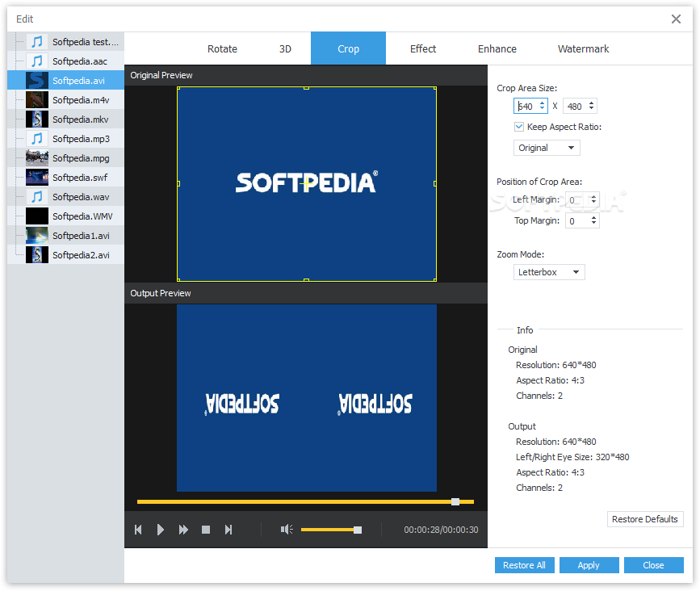Image resolution: width=700 pixels, height=591 pixels.
Task: Select Softpedia.m4v in file list
Action: pyautogui.click(x=81, y=100)
